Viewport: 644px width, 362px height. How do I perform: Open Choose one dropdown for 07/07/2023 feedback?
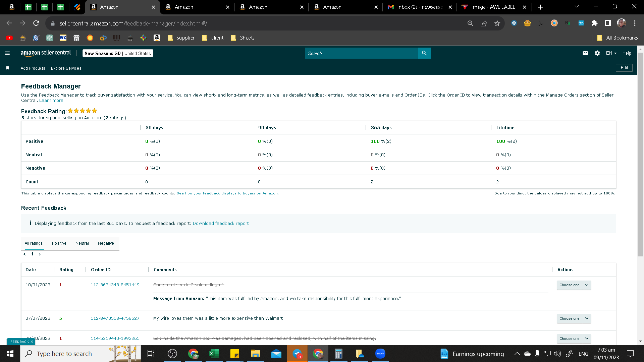tap(574, 318)
